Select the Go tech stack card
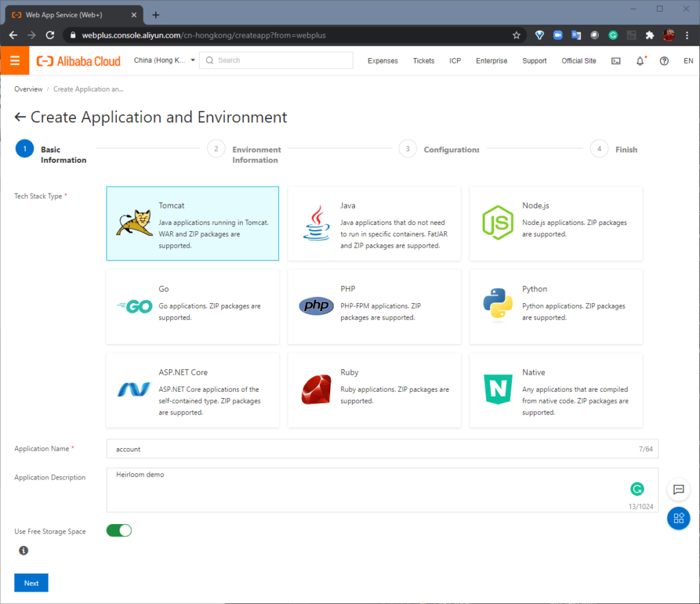700x604 pixels. 192,307
